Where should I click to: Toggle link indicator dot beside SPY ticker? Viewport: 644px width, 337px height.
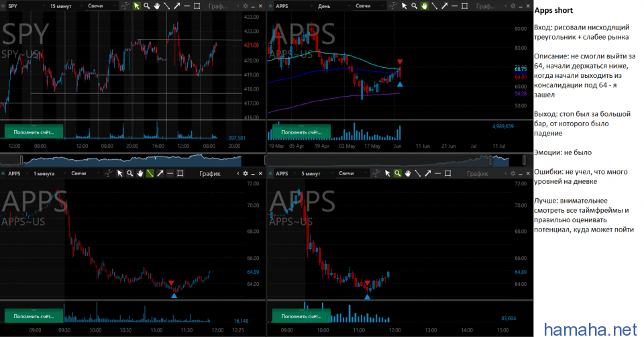[x=3, y=6]
